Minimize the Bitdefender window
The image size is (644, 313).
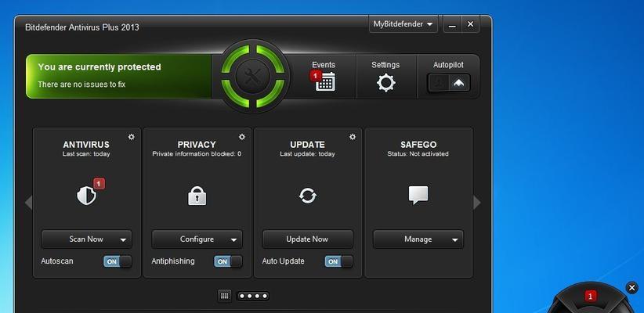pos(452,24)
